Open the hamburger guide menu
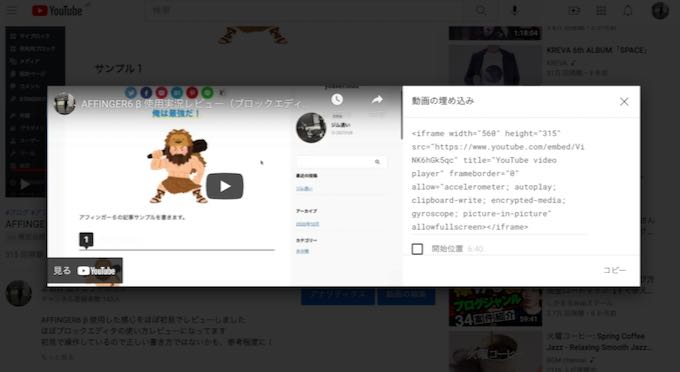 (x=12, y=10)
